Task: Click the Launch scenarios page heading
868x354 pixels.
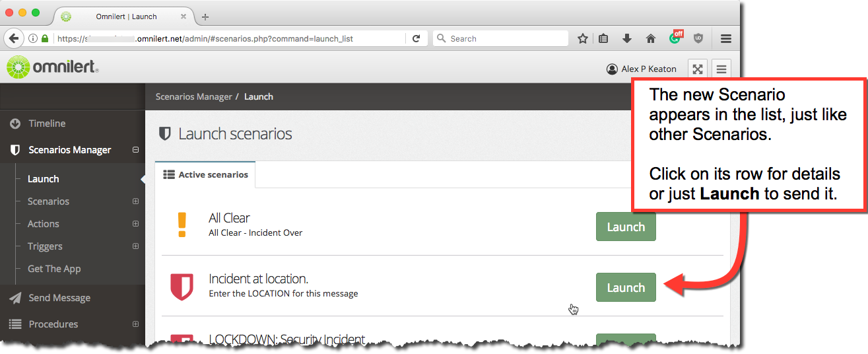Action: coord(235,134)
